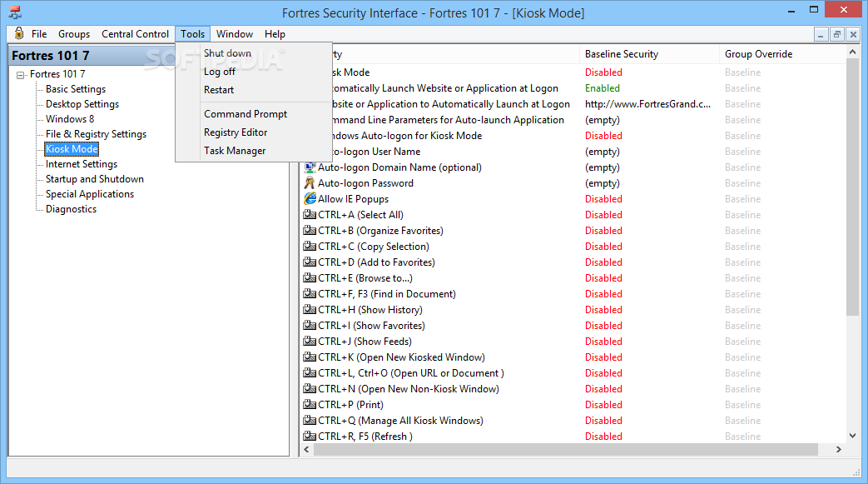Click the http://www.FortresGrand.c... URL value
This screenshot has height=484, width=868.
pos(647,103)
